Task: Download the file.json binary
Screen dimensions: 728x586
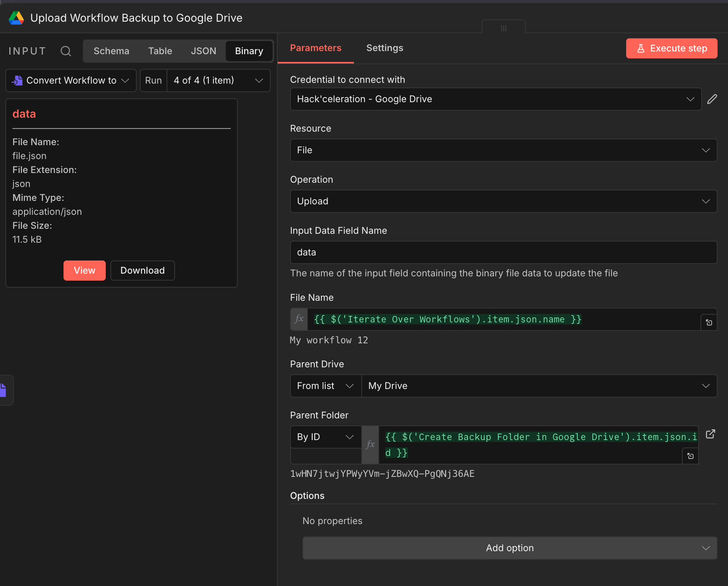Action: point(143,271)
